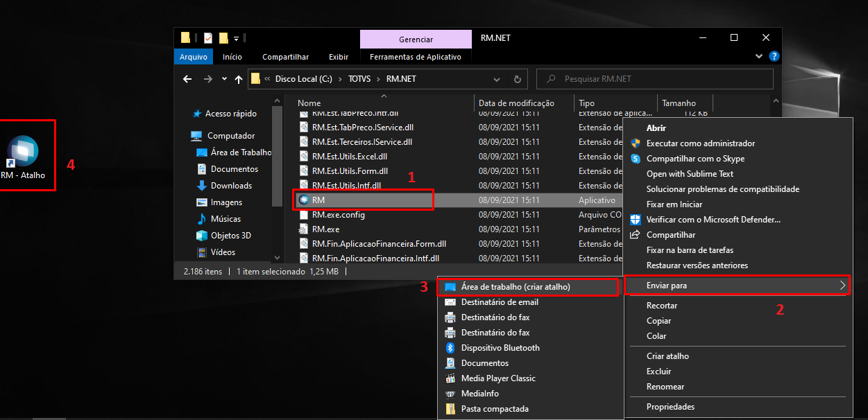The height and width of the screenshot is (420, 868).
Task: Click the zipped folder icon for Pasta compactada
Action: click(x=450, y=409)
